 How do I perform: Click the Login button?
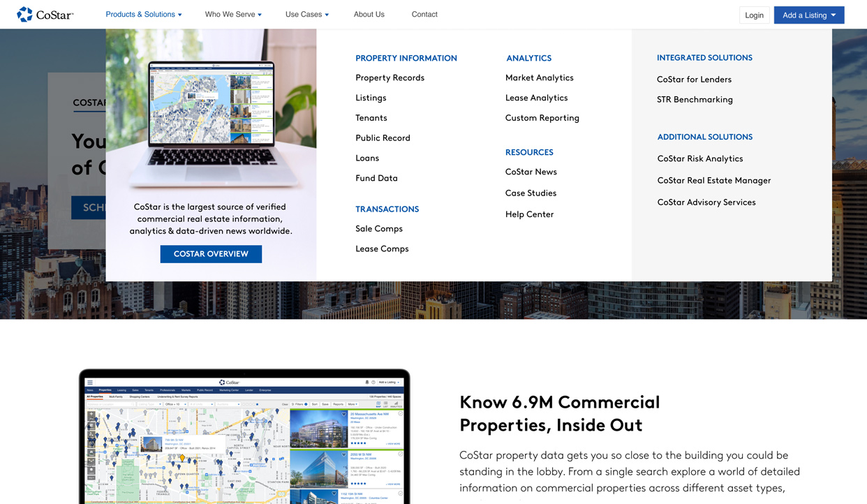[x=754, y=14]
